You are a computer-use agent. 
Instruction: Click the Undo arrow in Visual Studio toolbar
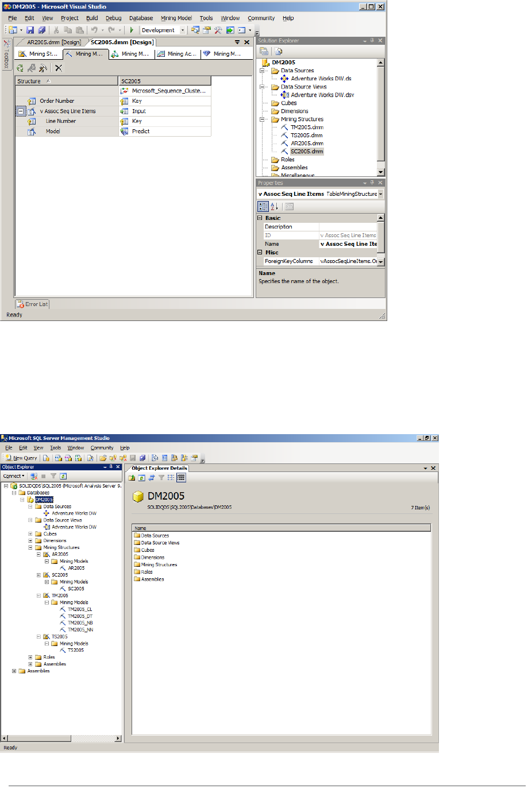(x=94, y=30)
